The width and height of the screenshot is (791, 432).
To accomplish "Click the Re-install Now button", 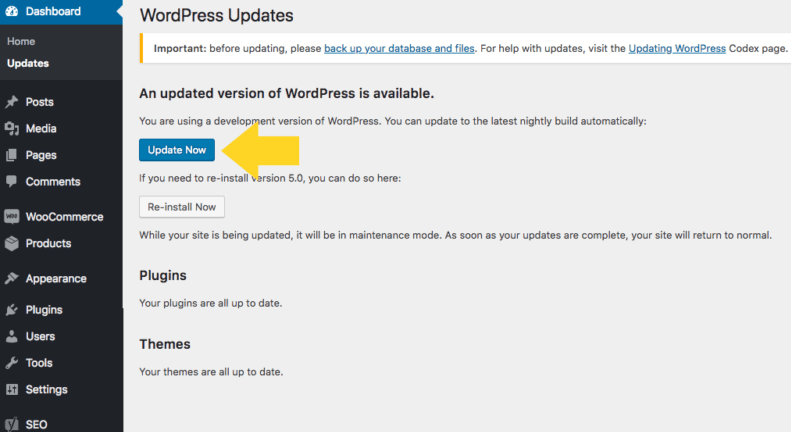I will coord(182,207).
